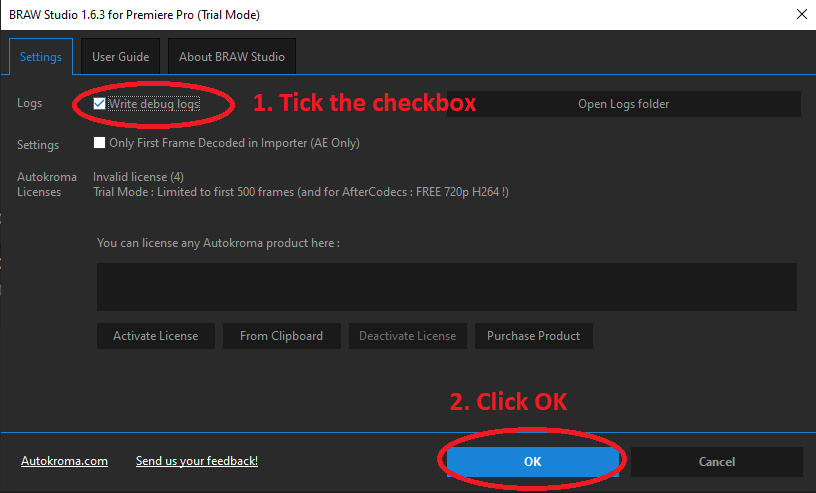Click the 'You can license any Autokroma product here' text

[218, 243]
